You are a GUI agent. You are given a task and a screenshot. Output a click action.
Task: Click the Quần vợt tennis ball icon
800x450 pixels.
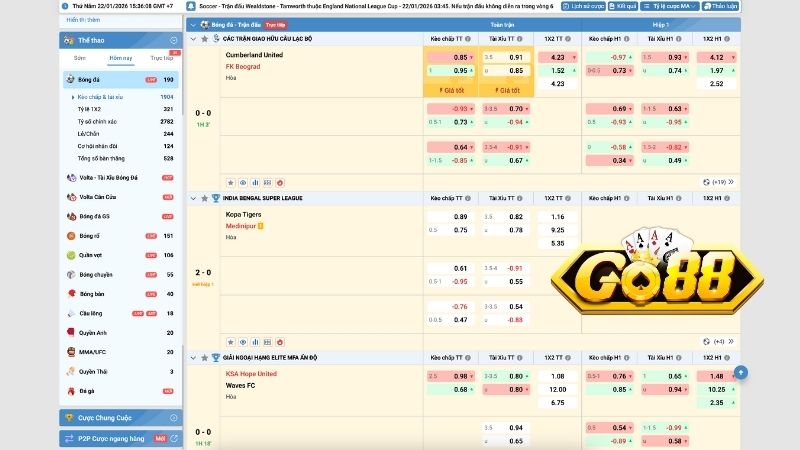click(x=71, y=255)
